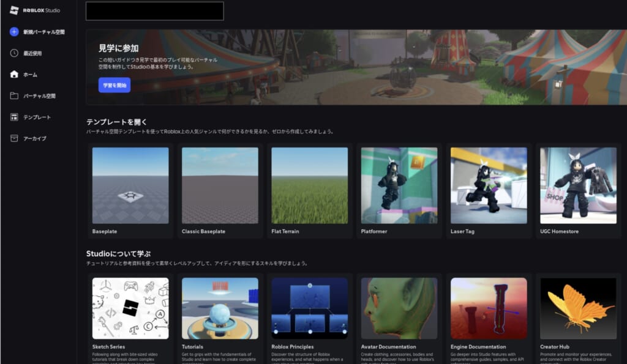Select the Classic Baseplate template

[220, 185]
